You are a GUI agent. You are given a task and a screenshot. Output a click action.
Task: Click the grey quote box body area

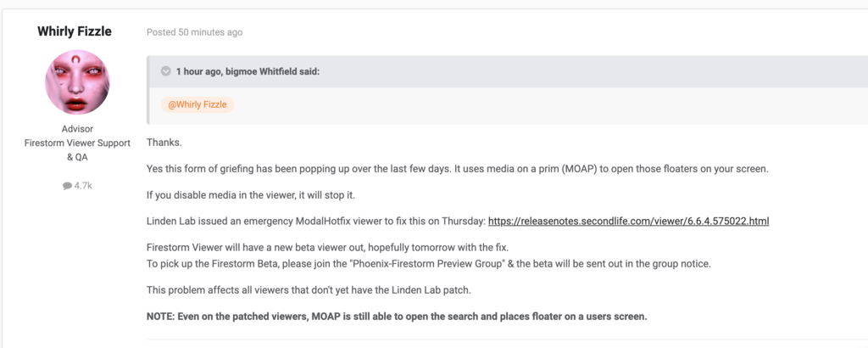click(507, 105)
